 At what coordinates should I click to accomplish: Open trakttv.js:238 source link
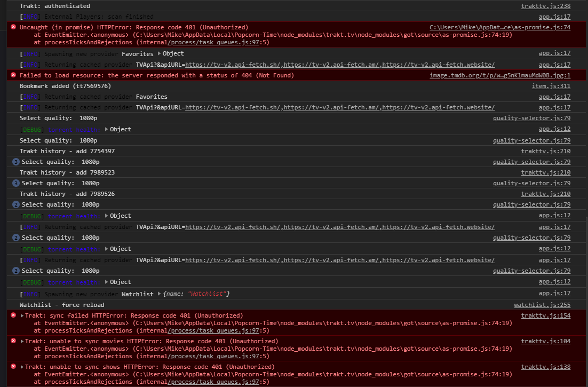point(546,6)
